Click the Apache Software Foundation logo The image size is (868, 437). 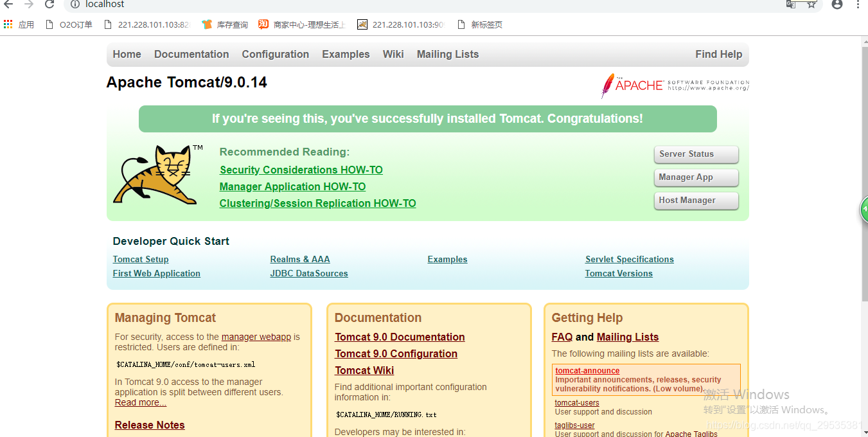(x=675, y=85)
